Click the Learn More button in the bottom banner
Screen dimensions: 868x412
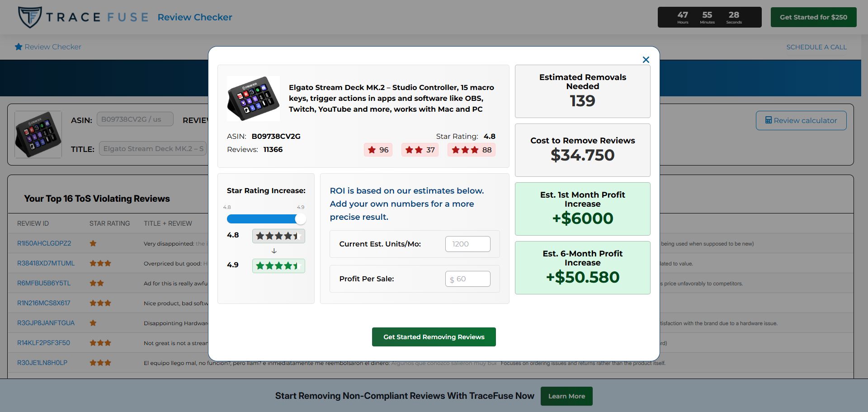click(566, 396)
